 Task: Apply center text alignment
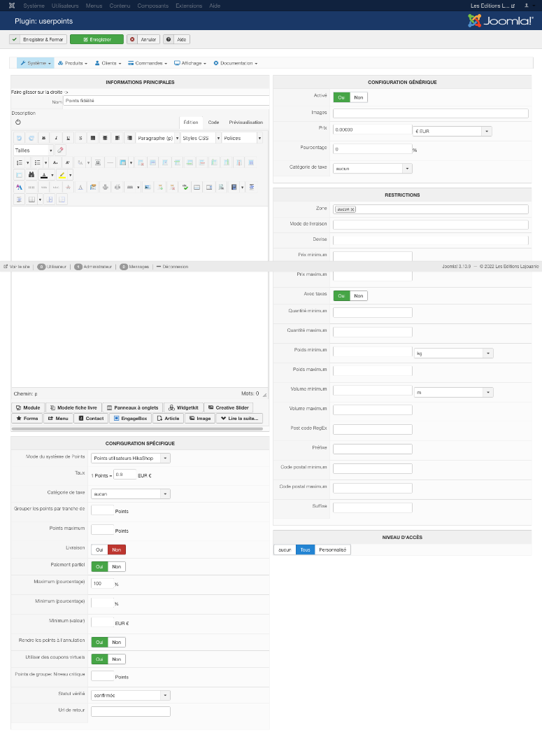105,138
